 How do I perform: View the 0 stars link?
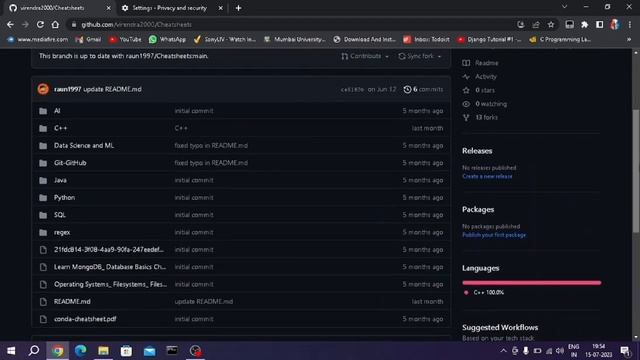pyautogui.click(x=478, y=90)
